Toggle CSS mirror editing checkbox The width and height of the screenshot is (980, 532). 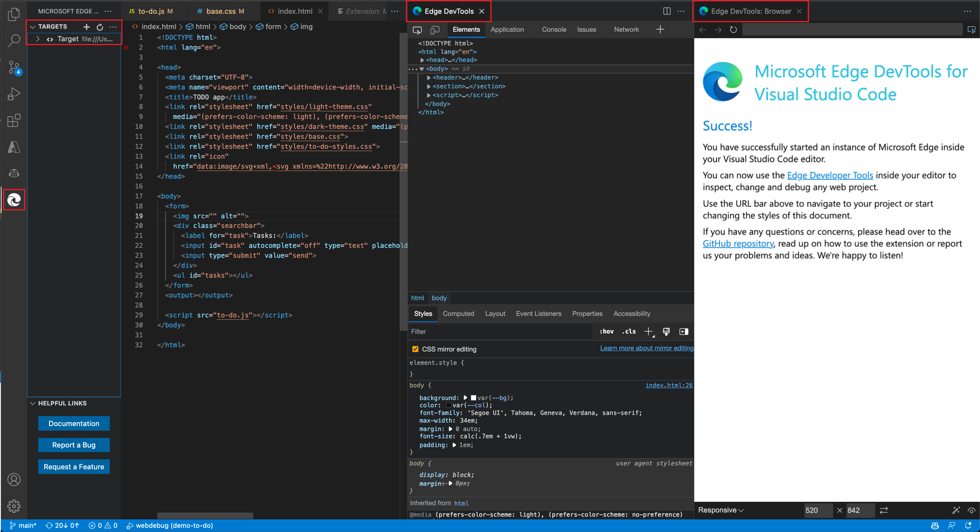(x=415, y=348)
